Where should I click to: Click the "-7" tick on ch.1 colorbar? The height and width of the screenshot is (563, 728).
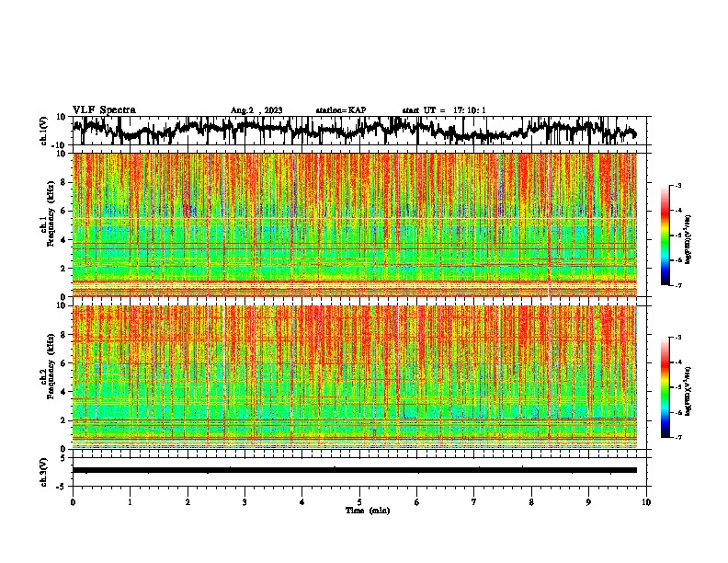(677, 285)
